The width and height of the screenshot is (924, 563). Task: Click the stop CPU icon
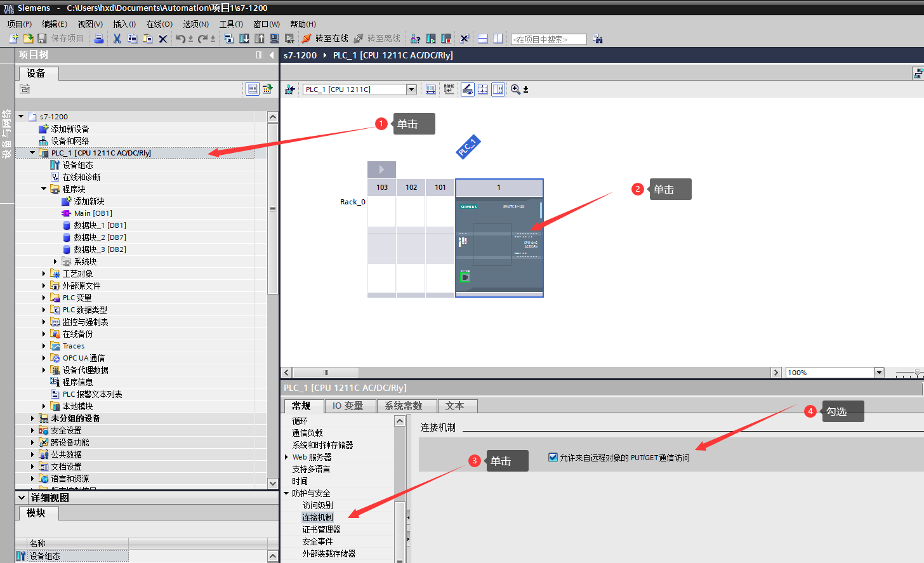pyautogui.click(x=446, y=39)
